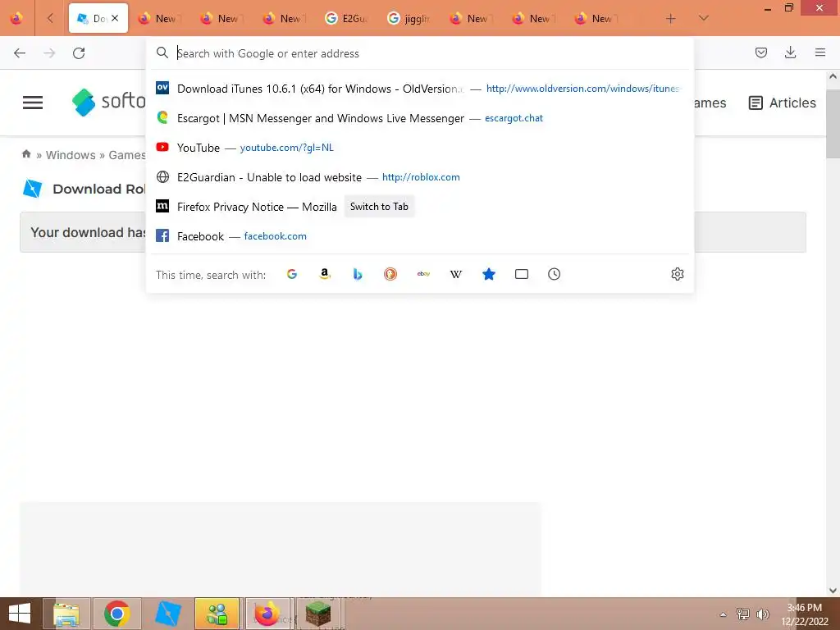The width and height of the screenshot is (840, 630).
Task: Open the Games breadcrumb link
Action: [x=127, y=155]
